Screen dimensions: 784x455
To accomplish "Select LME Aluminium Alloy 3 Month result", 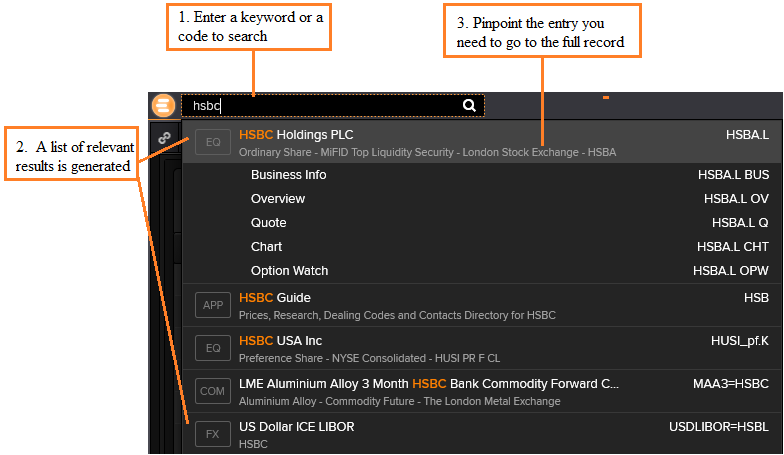I will pos(482,391).
